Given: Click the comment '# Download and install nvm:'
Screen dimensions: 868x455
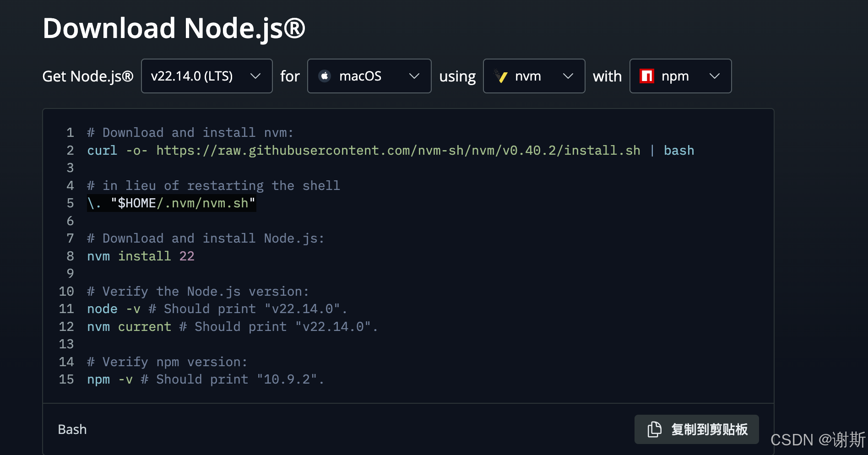Looking at the screenshot, I should pyautogui.click(x=190, y=133).
